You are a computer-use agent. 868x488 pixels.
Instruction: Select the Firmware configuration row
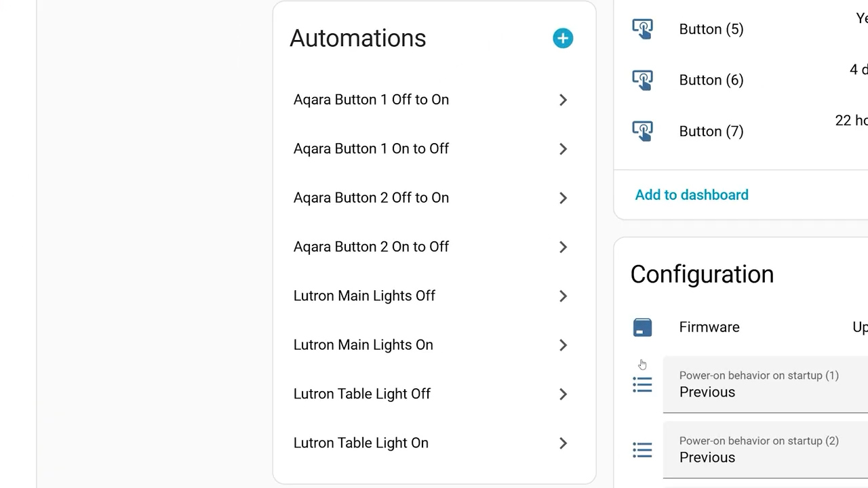pyautogui.click(x=709, y=327)
